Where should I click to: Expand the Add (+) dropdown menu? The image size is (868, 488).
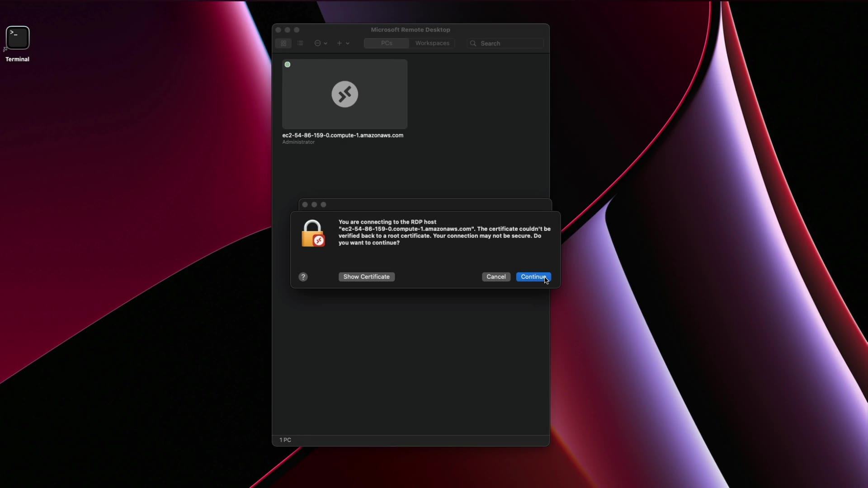point(348,43)
